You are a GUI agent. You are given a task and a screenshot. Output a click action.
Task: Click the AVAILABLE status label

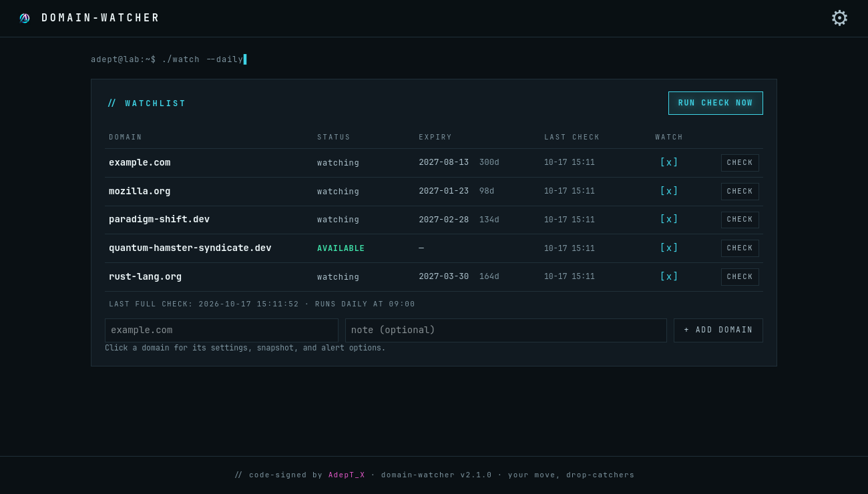[x=341, y=248]
